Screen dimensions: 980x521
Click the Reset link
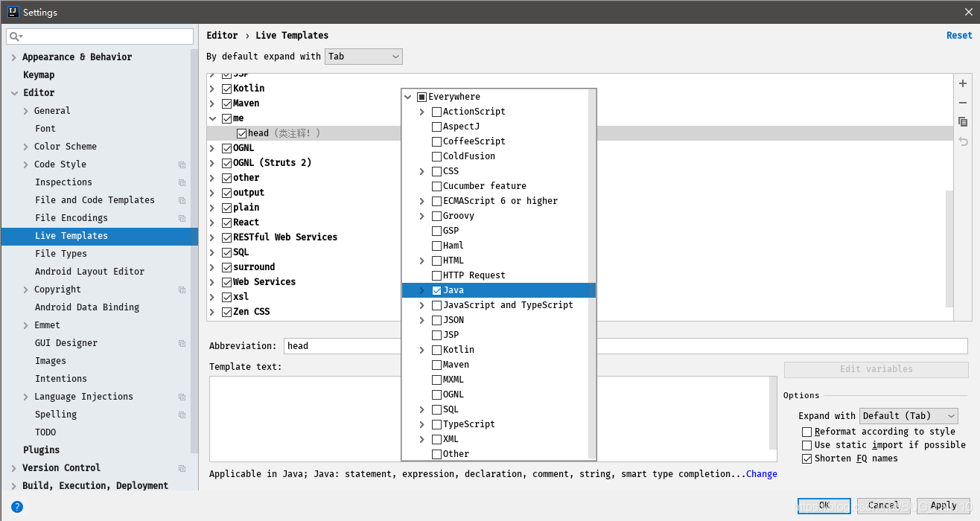959,35
